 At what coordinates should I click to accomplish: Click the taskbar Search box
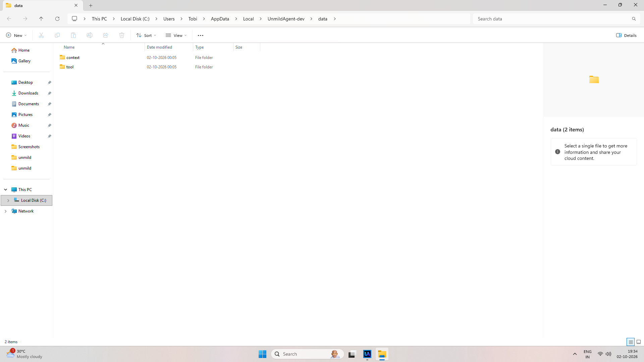[307, 354]
